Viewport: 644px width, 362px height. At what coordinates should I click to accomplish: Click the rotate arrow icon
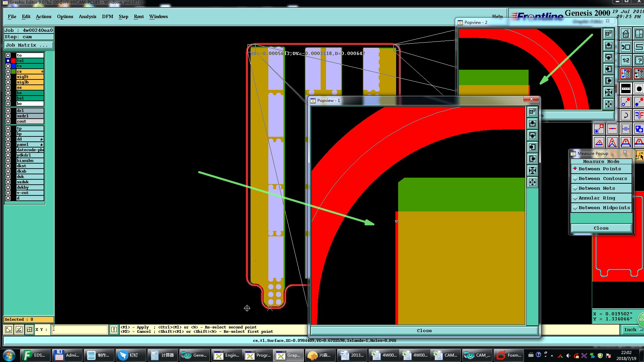point(626,116)
